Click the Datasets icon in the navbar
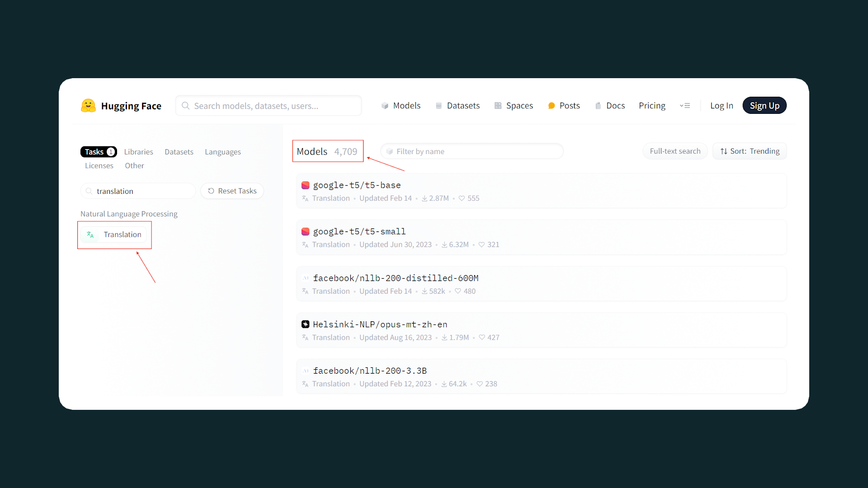 point(439,106)
